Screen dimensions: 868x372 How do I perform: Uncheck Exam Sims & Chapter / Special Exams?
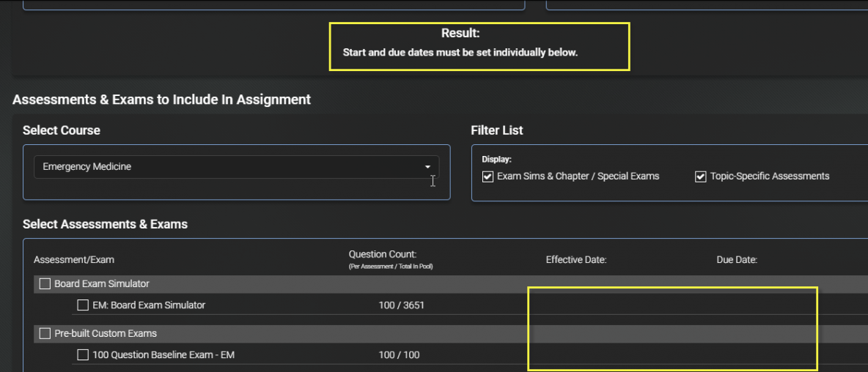(488, 177)
